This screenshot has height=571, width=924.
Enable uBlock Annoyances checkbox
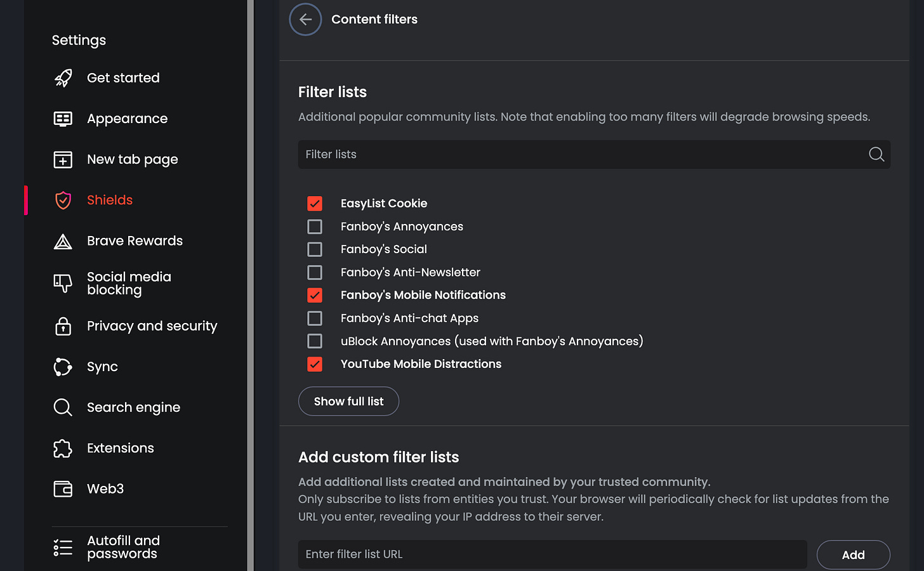point(315,341)
